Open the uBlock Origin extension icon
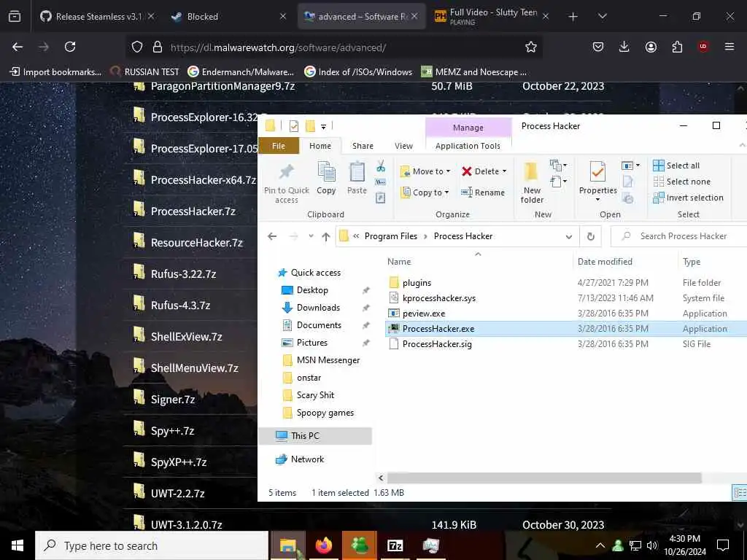Viewport: 747px width, 560px height. coord(703,47)
